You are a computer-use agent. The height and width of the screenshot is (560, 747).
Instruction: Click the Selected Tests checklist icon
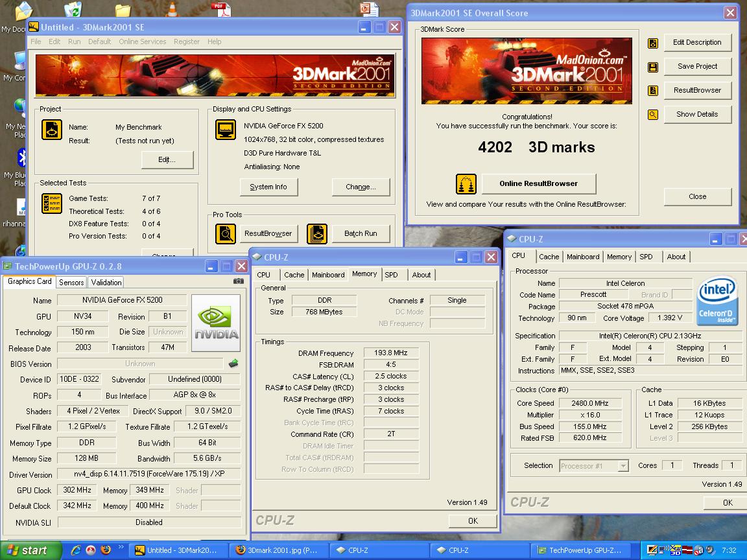point(51,204)
